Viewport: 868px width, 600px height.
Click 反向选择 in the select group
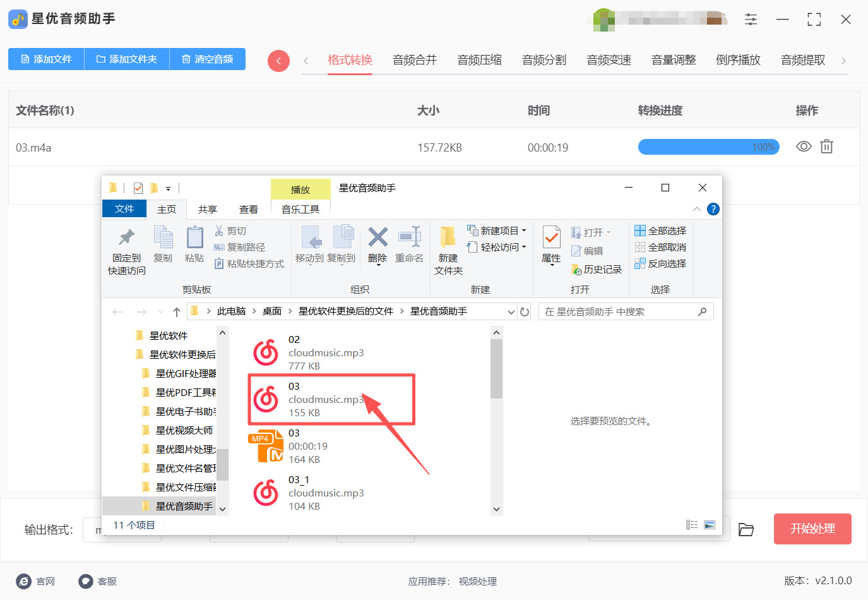(660, 264)
